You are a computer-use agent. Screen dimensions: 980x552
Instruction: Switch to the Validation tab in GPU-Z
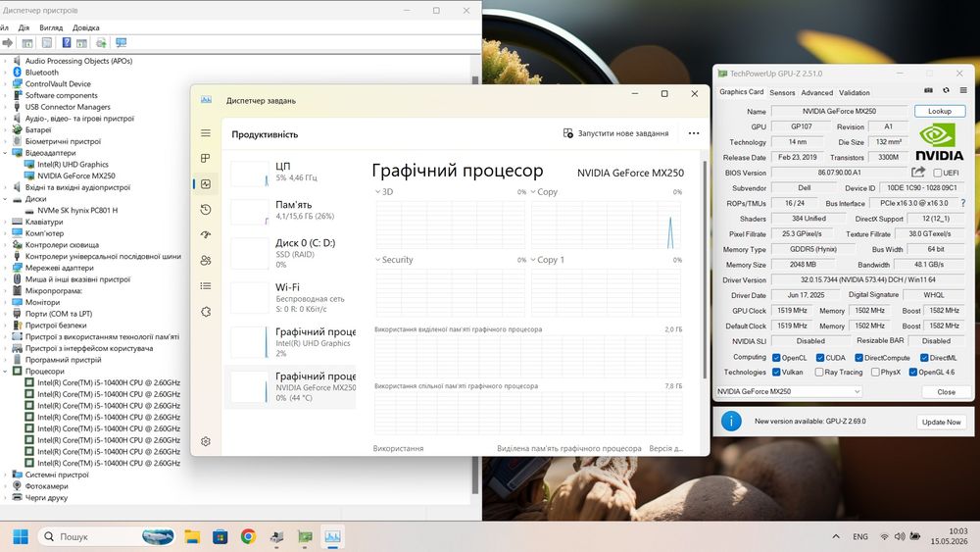coord(854,92)
